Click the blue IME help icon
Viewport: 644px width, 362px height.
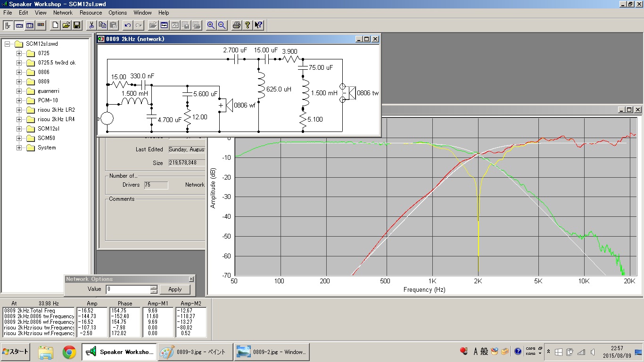[518, 352]
